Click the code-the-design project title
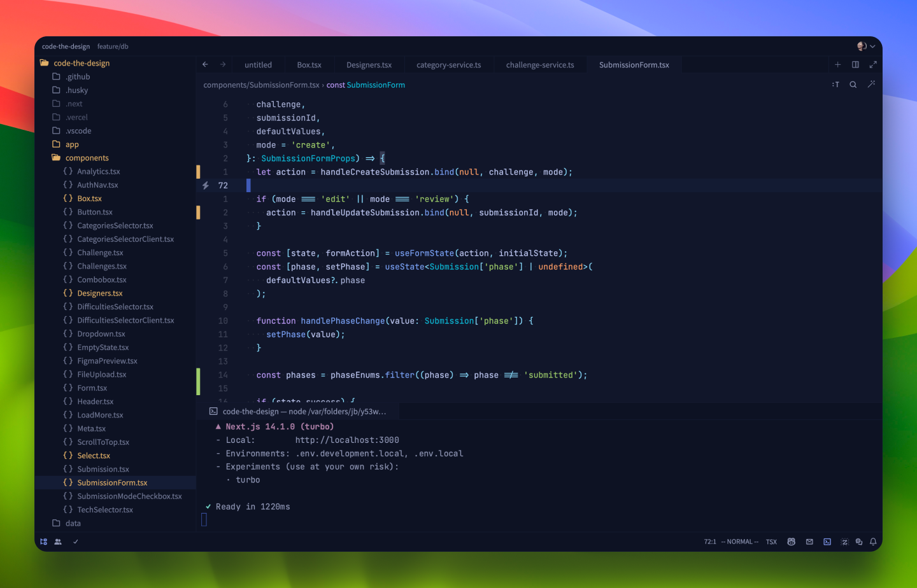 66,46
